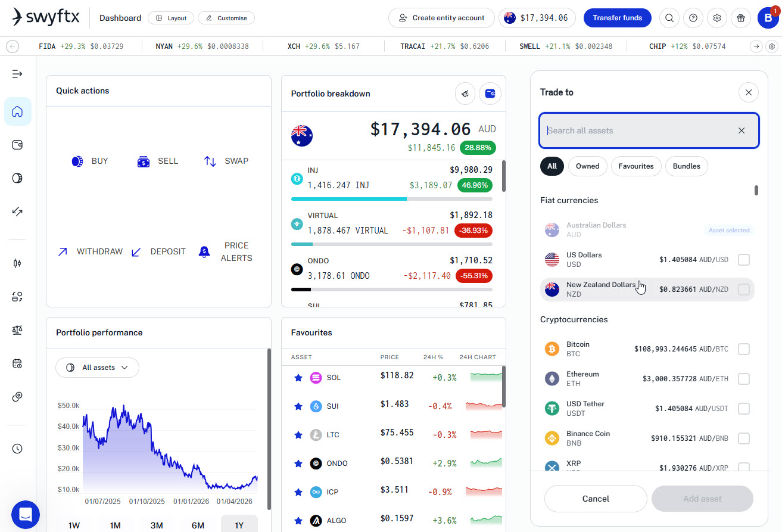Tick the Bitcoin checkbox

pyautogui.click(x=744, y=349)
